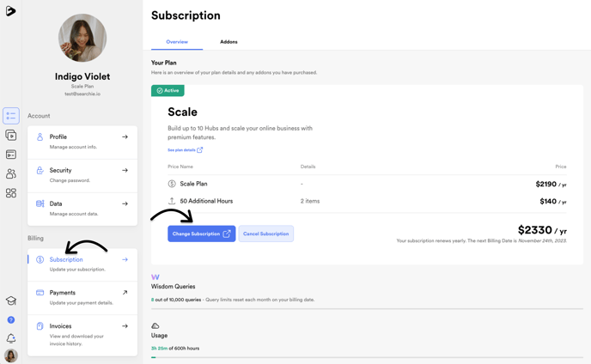The width and height of the screenshot is (591, 364).
Task: Open the apps grid icon in sidebar
Action: click(x=11, y=193)
